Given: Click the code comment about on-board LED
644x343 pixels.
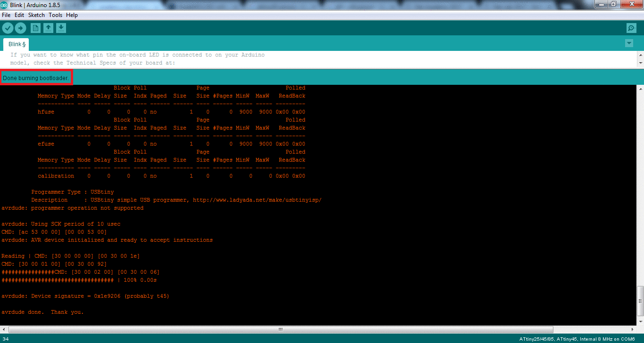Looking at the screenshot, I should coord(137,55).
